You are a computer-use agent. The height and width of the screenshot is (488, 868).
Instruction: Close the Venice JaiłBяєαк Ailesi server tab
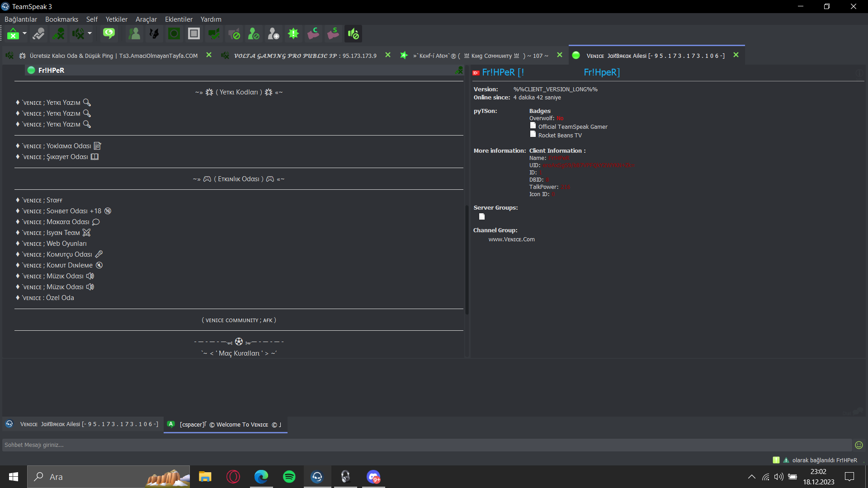pos(736,55)
